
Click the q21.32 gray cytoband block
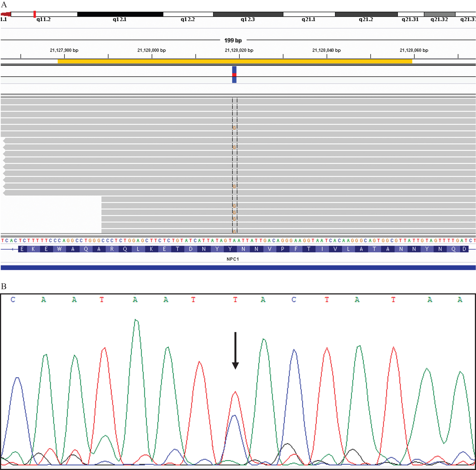tap(440, 14)
